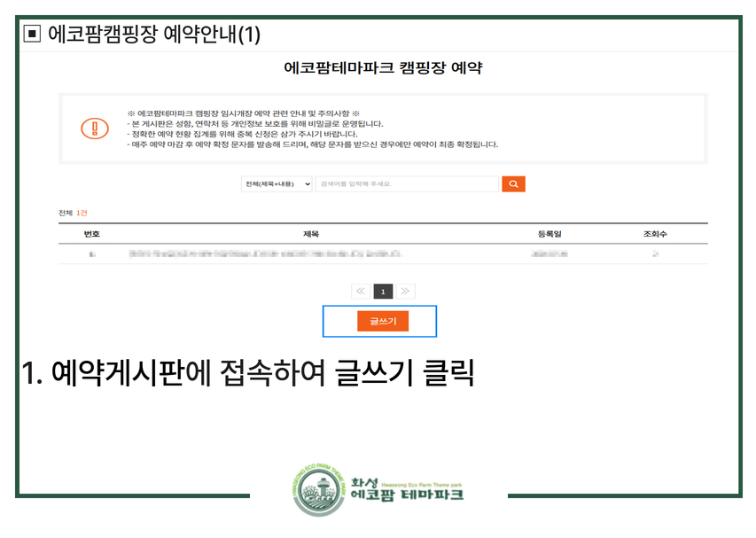Click the 전체 1건 count text
756x538 pixels.
point(73,213)
